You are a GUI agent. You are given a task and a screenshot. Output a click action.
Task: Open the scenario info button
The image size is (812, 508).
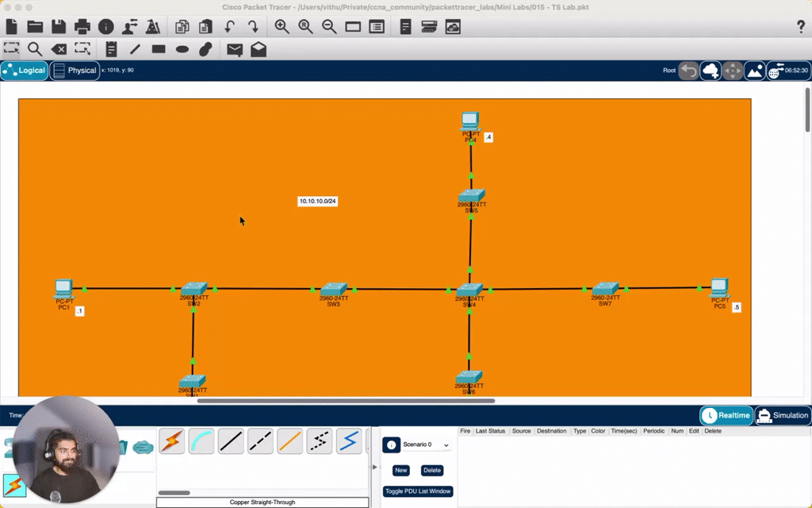(391, 444)
